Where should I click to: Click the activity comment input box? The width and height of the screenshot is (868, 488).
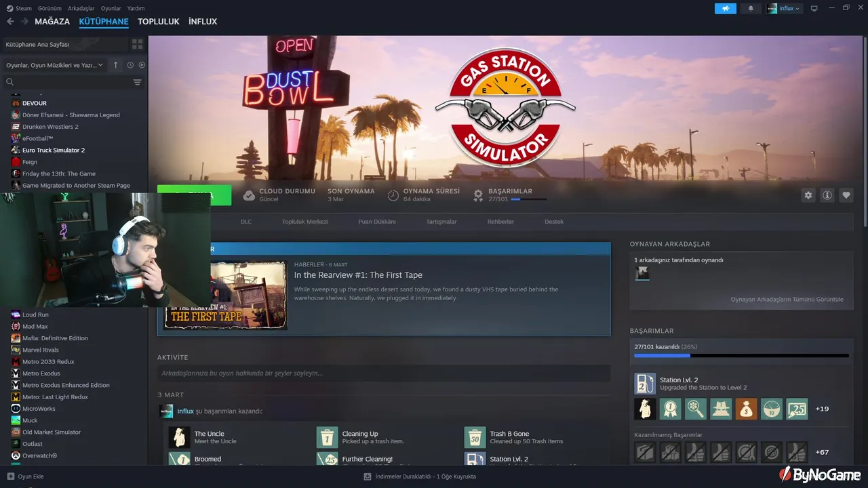384,373
